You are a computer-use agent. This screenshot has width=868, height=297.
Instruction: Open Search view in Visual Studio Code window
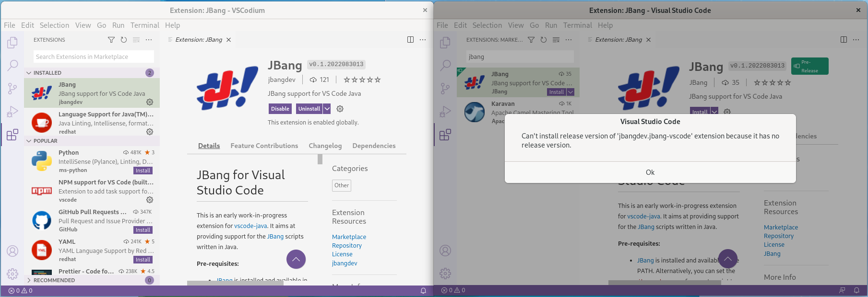tap(445, 65)
